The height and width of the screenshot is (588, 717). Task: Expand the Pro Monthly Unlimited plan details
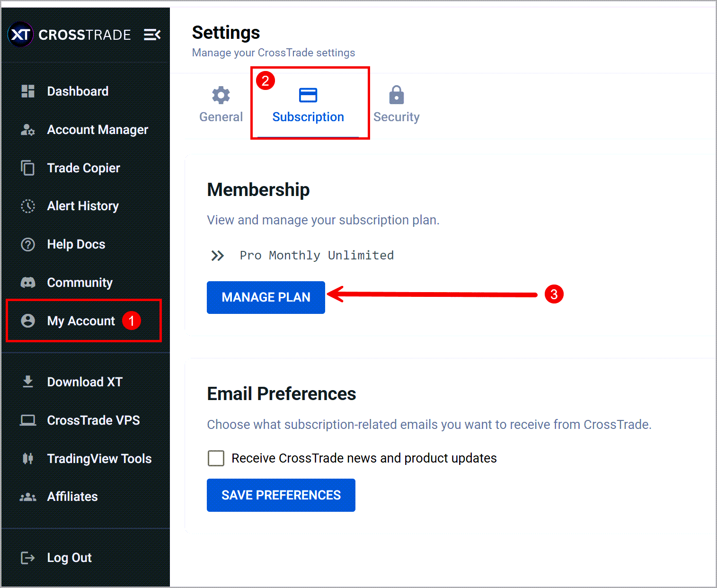click(218, 256)
